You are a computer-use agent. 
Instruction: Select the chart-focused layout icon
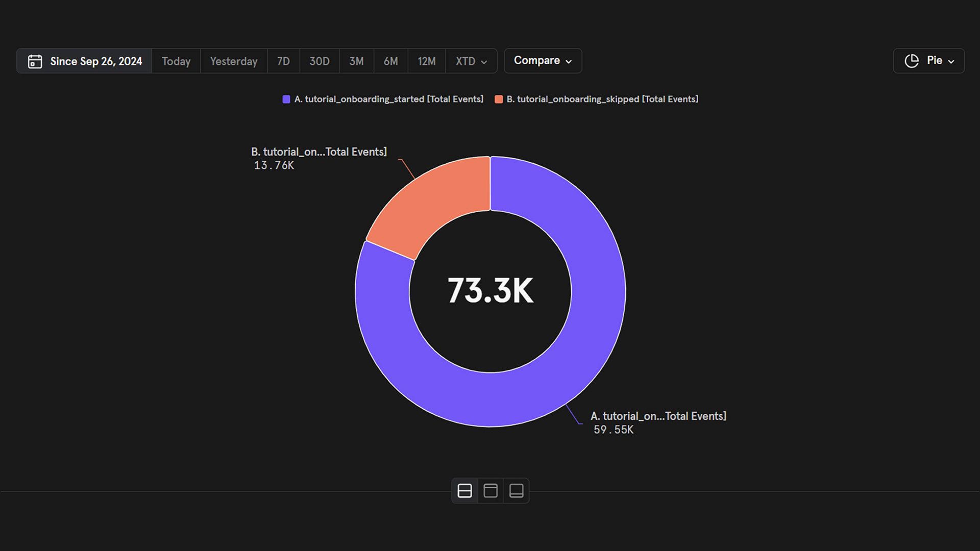click(491, 491)
